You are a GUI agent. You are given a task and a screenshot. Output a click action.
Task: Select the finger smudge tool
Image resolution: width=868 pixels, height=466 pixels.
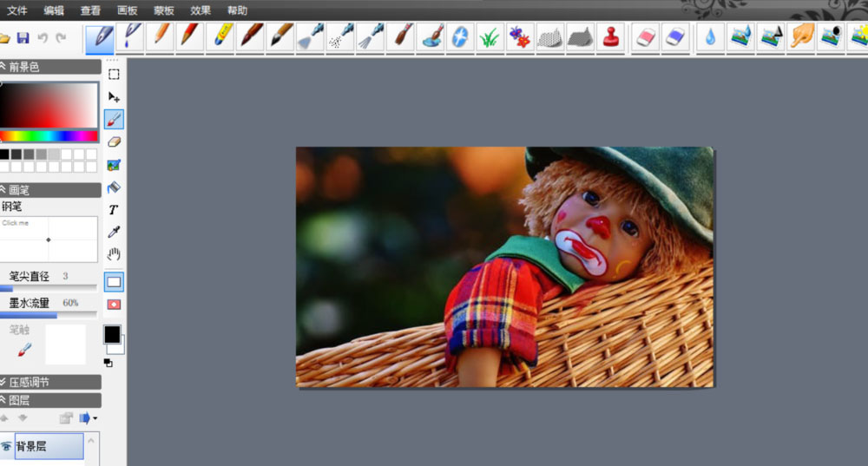[x=801, y=37]
